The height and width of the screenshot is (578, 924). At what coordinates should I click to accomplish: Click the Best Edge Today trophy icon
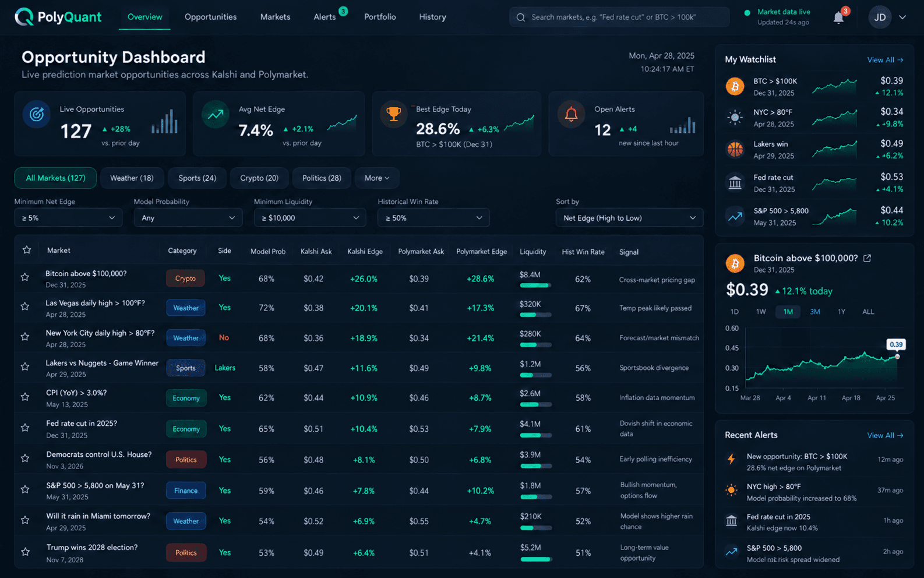[x=394, y=114]
